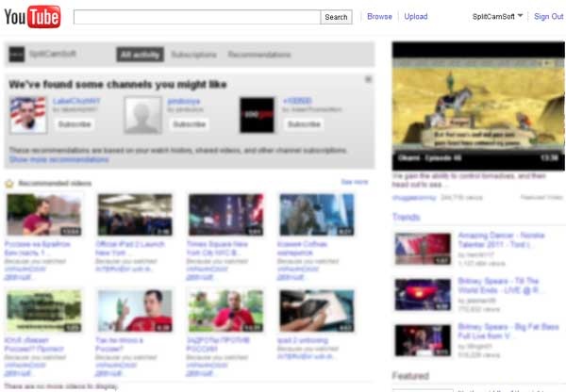Click the Trends heading

tap(407, 217)
